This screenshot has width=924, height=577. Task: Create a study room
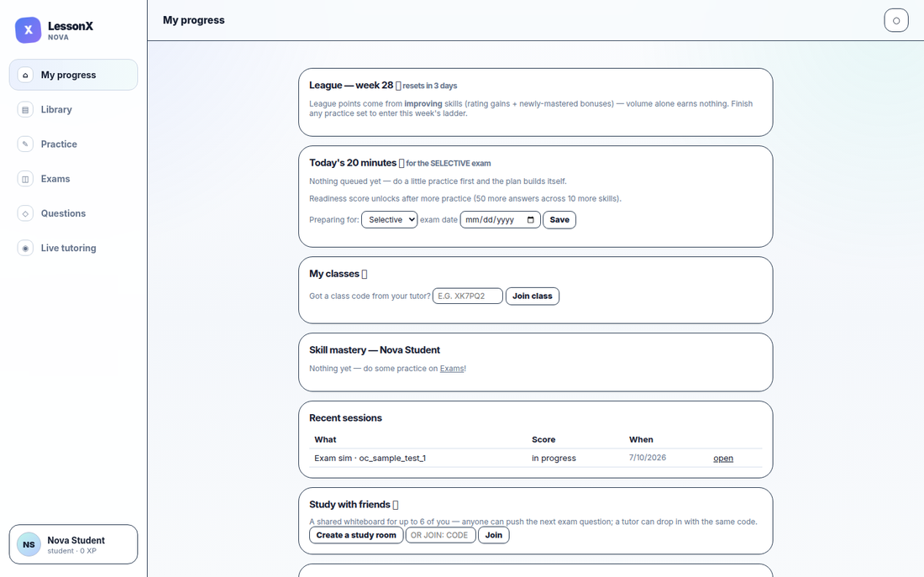356,535
